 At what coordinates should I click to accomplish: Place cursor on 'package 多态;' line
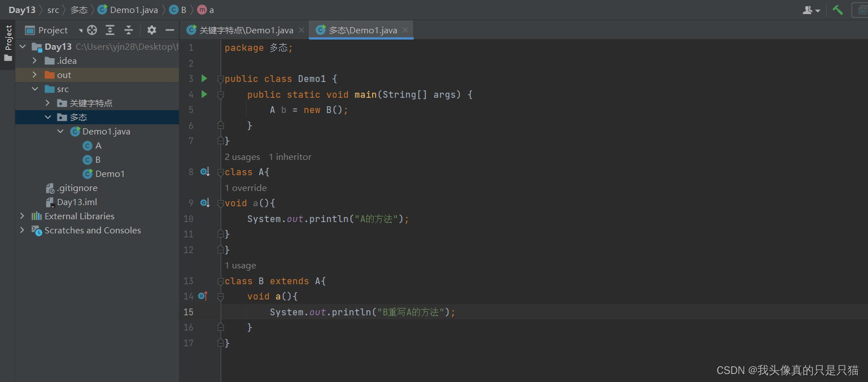[258, 47]
